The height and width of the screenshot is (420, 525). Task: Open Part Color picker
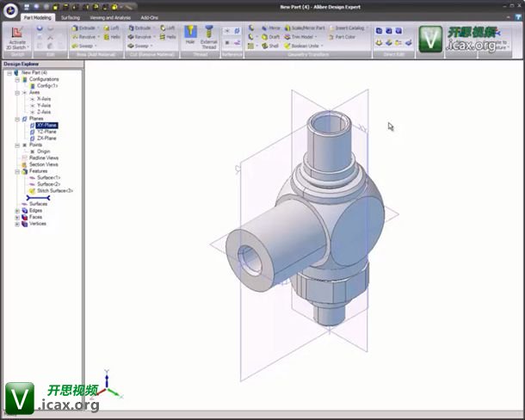click(x=344, y=37)
